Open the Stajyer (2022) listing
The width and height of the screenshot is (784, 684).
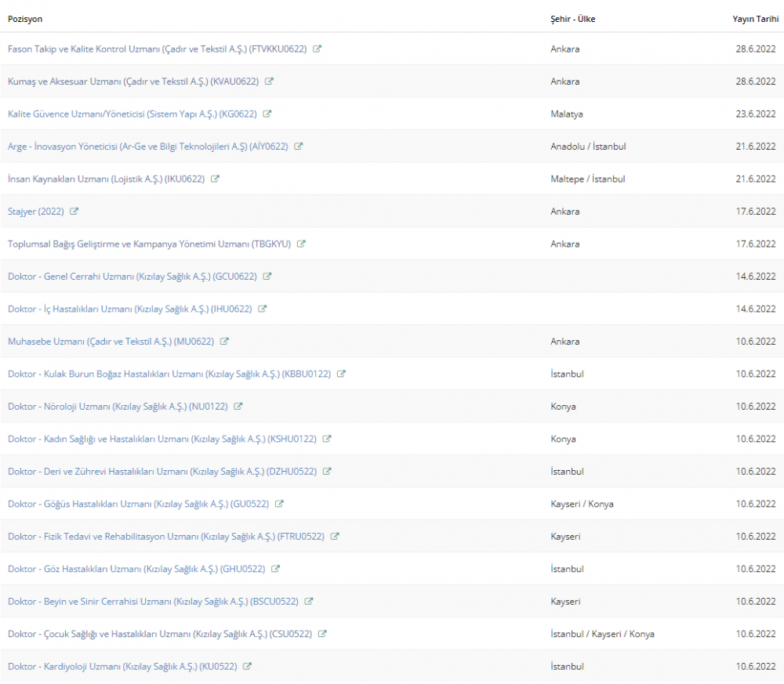[36, 212]
